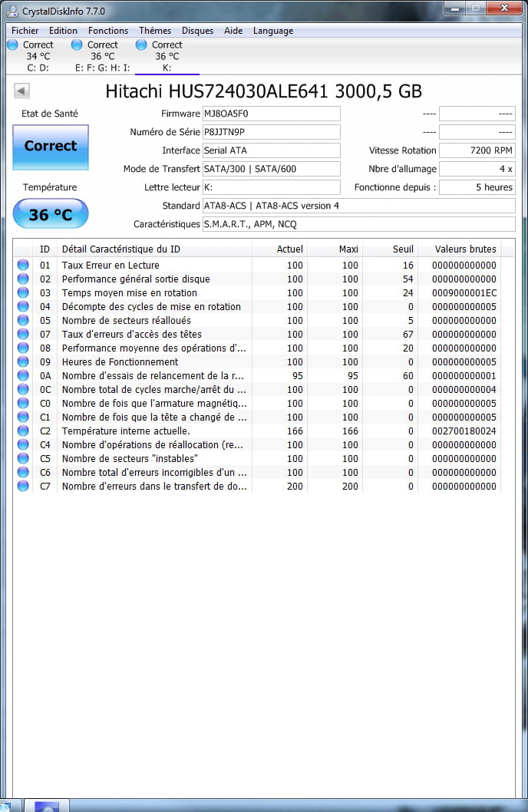This screenshot has width=528, height=812.
Task: Click status orb of attribute C1 tête a changé
Action: [23, 417]
